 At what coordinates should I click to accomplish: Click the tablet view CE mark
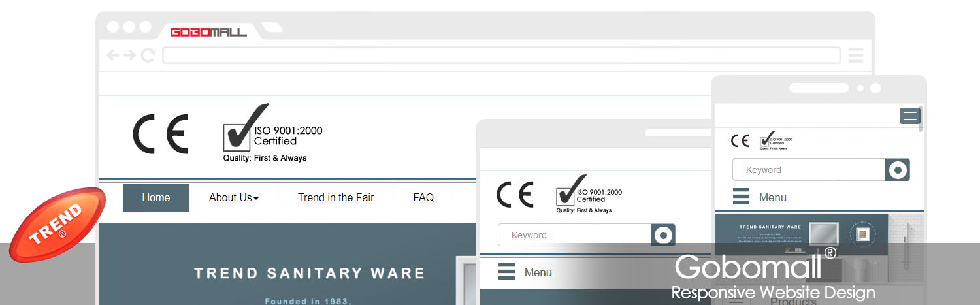(x=515, y=195)
